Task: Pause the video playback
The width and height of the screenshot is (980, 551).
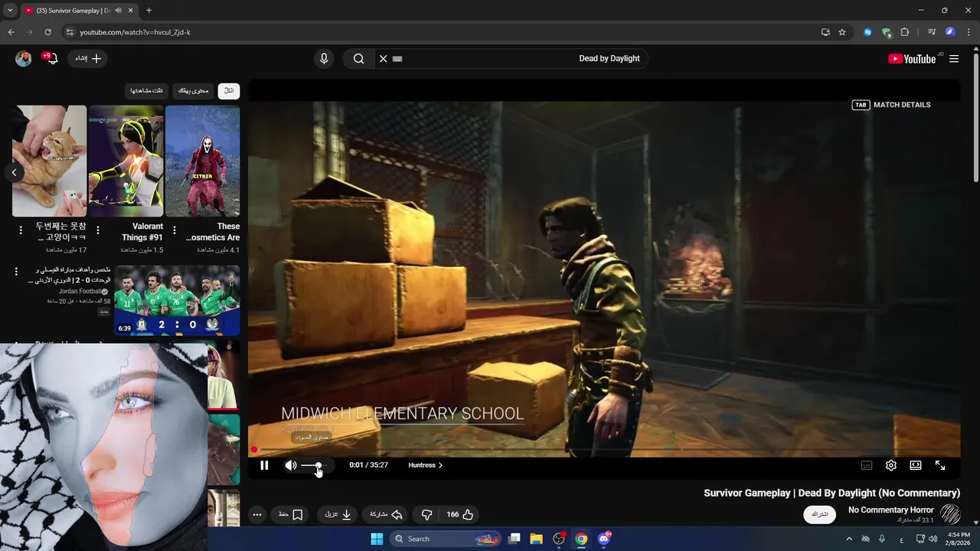Action: tap(264, 465)
